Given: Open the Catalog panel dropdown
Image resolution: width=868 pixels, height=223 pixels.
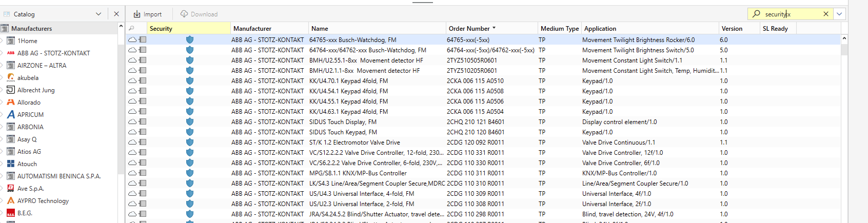Looking at the screenshot, I should pyautogui.click(x=98, y=14).
